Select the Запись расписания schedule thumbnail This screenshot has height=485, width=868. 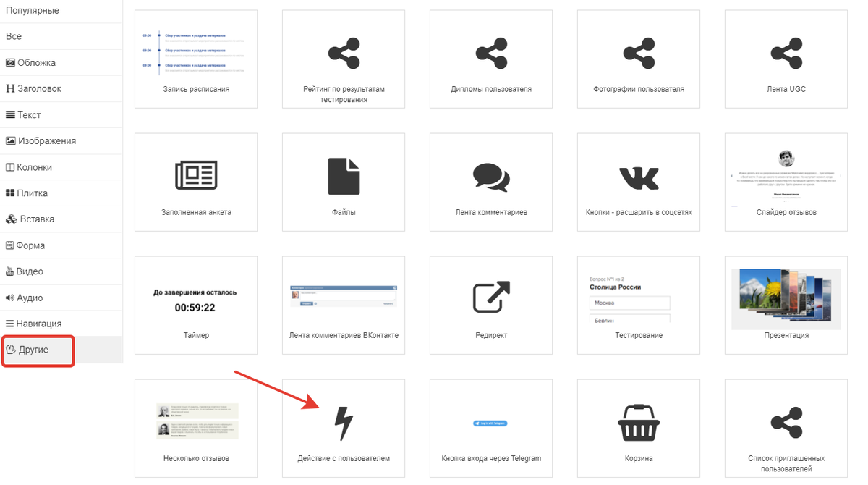coord(196,54)
